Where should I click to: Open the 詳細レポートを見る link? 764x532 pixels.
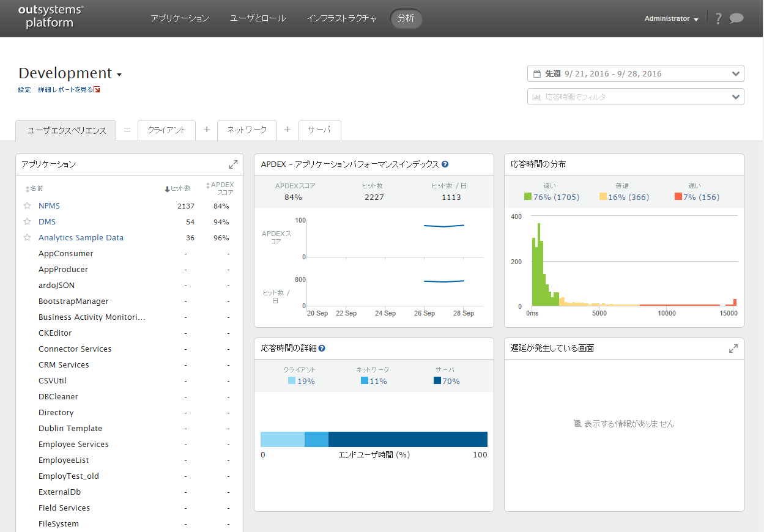coord(66,90)
